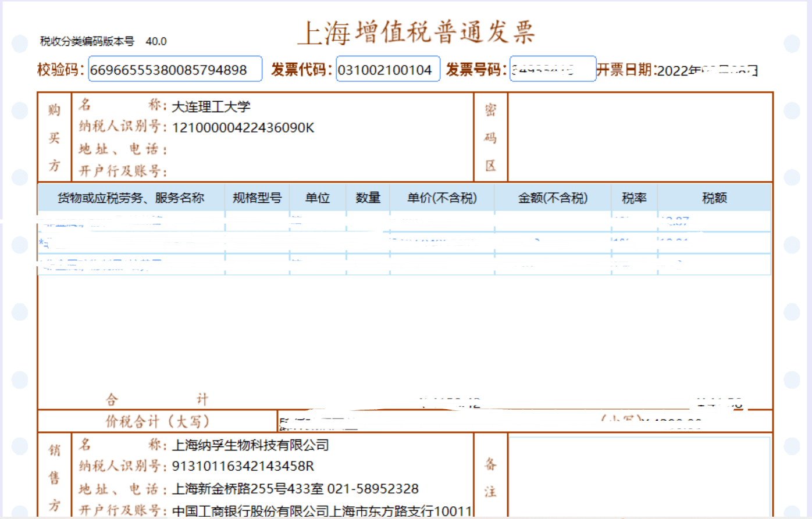The width and height of the screenshot is (812, 519).
Task: Click the empty 密码区 box
Action: 640,137
